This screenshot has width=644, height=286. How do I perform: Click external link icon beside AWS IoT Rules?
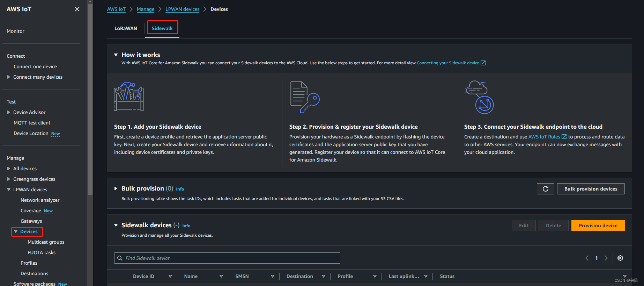564,137
